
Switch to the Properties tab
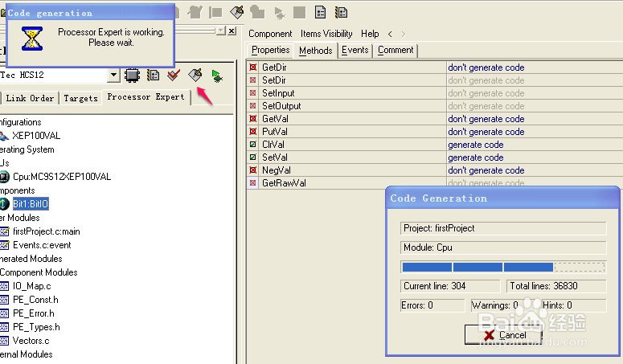[x=271, y=50]
